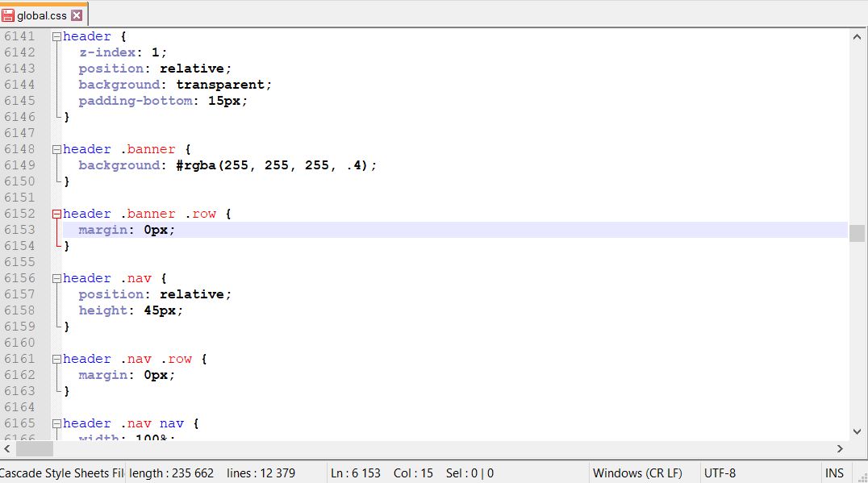Viewport: 868px width, 483px height.
Task: Select the global.css file tab
Action: pyautogui.click(x=44, y=15)
